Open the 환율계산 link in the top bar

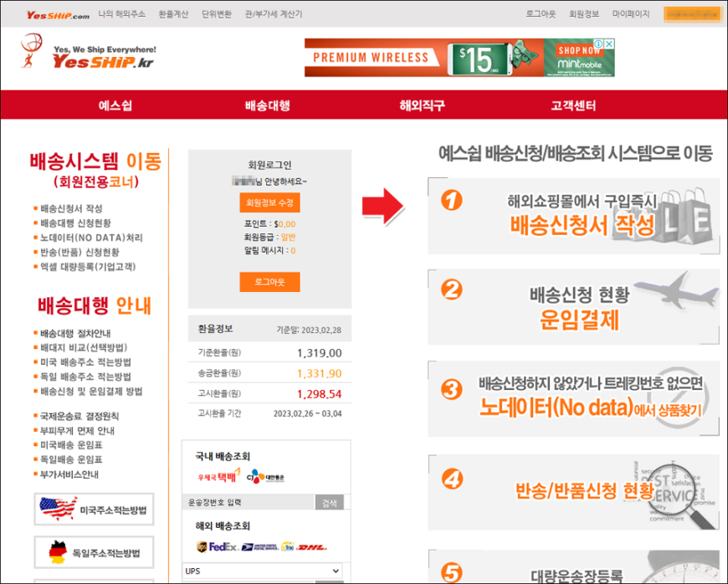[174, 14]
